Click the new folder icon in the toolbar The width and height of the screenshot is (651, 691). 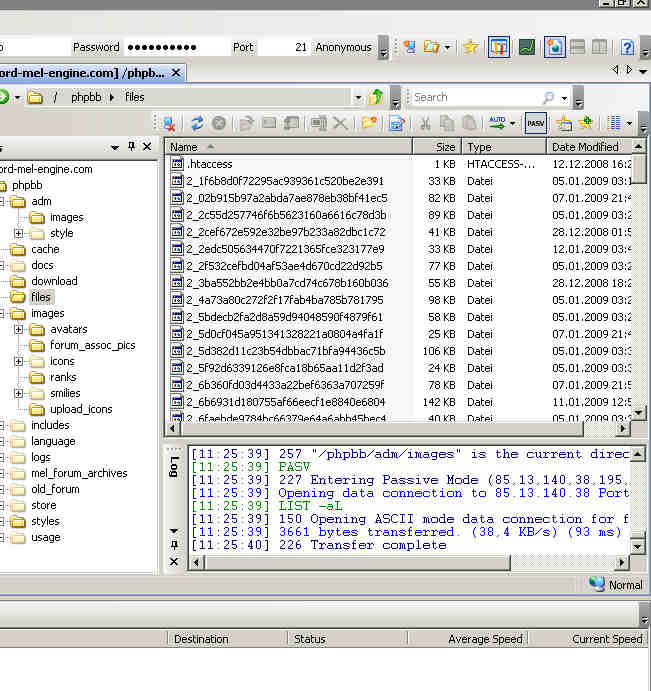click(369, 124)
